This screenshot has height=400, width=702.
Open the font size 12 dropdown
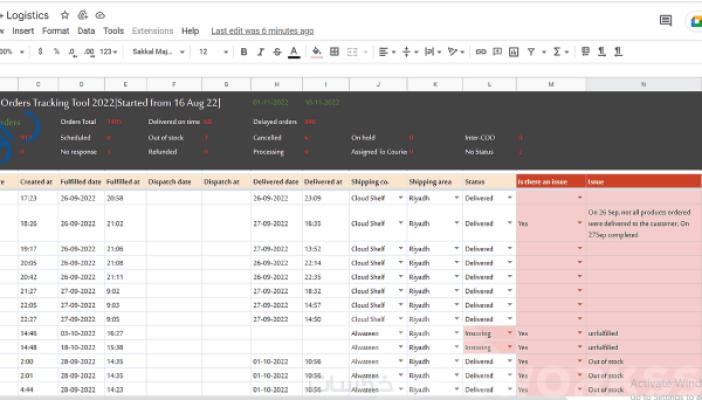[x=213, y=52]
